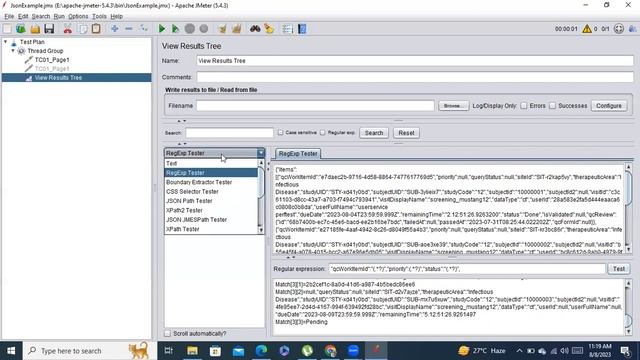Open Windows Start menu
Screen dimensions: 640x360
point(11,351)
